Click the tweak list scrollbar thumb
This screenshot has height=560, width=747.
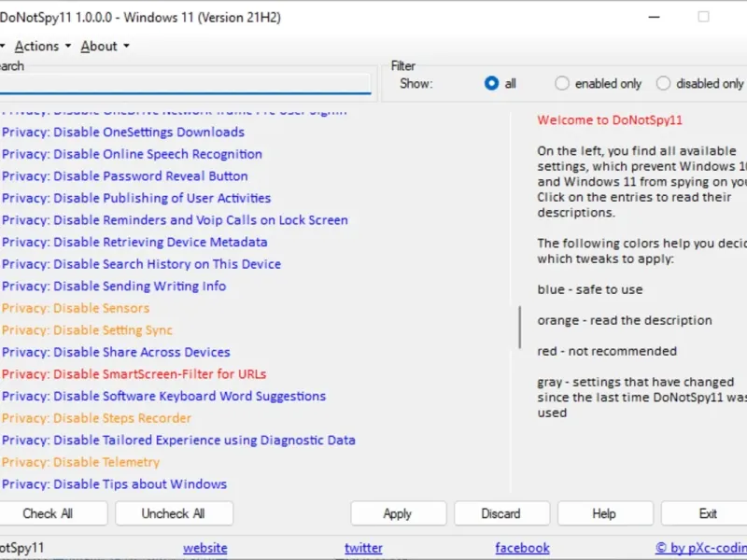click(x=519, y=328)
